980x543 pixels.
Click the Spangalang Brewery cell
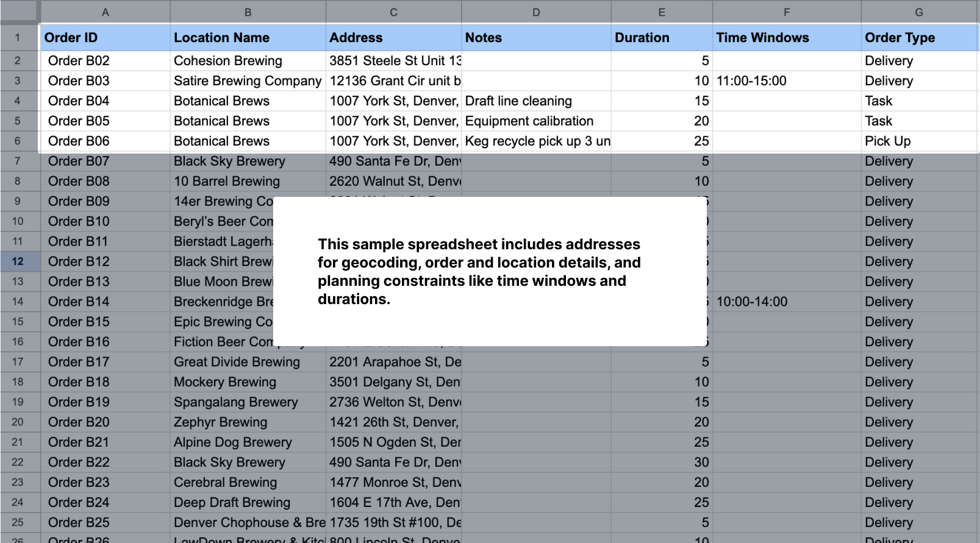click(x=248, y=402)
